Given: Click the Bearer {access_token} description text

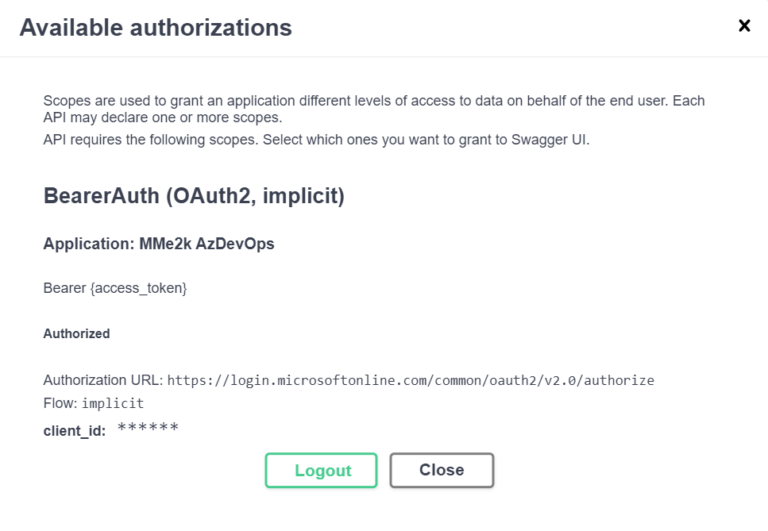Looking at the screenshot, I should (x=115, y=288).
